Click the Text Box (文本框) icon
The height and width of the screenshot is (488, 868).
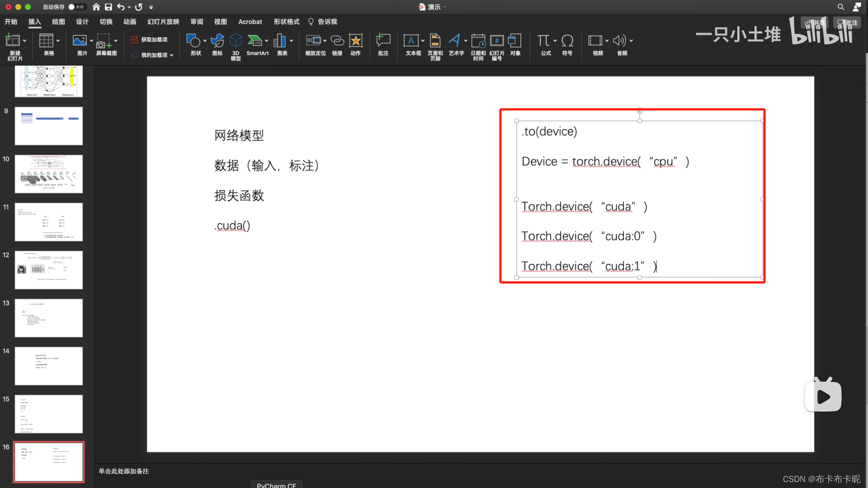[411, 41]
